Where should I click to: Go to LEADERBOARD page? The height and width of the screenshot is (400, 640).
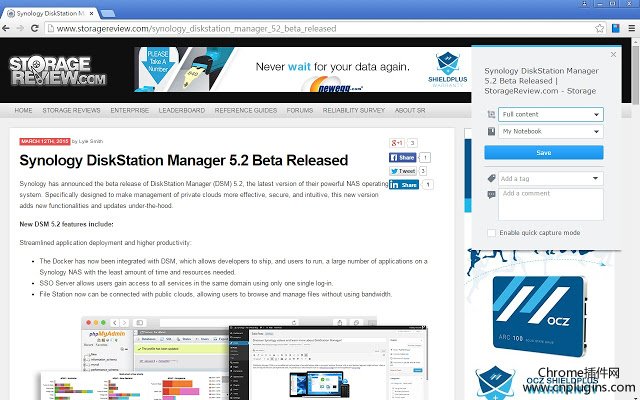182,110
